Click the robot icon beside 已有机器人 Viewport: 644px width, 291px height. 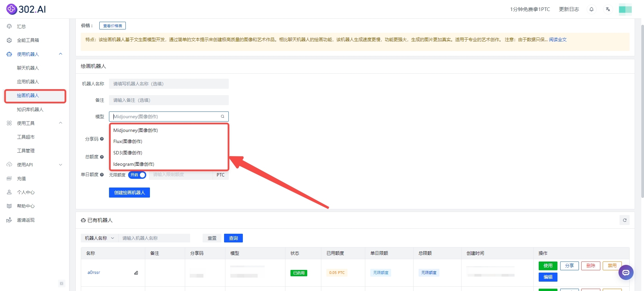pyautogui.click(x=83, y=220)
